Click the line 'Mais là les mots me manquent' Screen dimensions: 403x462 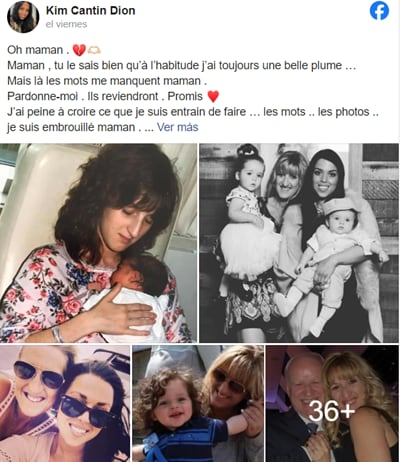click(x=107, y=81)
